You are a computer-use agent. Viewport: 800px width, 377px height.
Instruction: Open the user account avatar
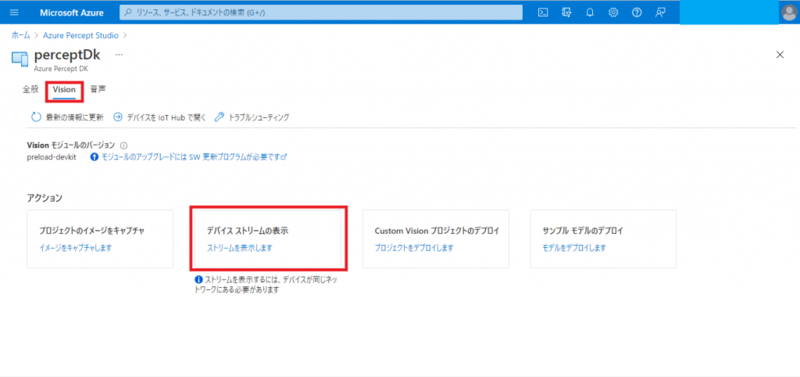point(789,13)
